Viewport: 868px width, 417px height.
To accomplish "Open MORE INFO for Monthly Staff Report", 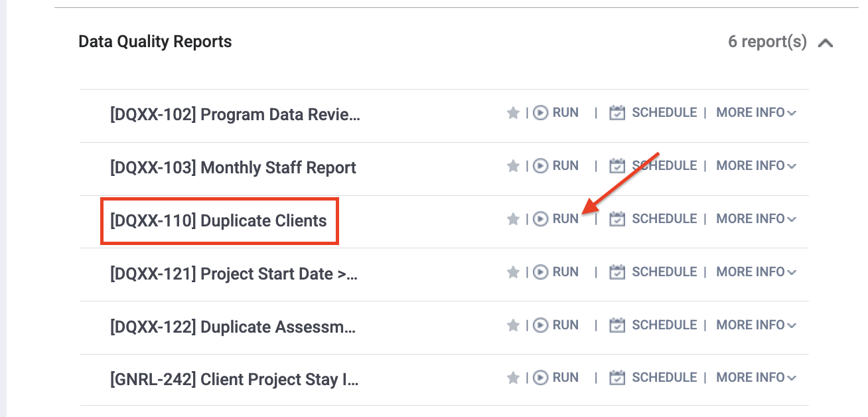I will pyautogui.click(x=755, y=165).
